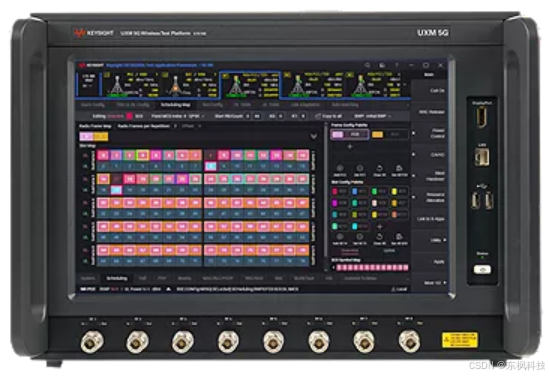The height and width of the screenshot is (377, 549).
Task: Expand the Blind Handover softkey menu
Action: pos(429,176)
